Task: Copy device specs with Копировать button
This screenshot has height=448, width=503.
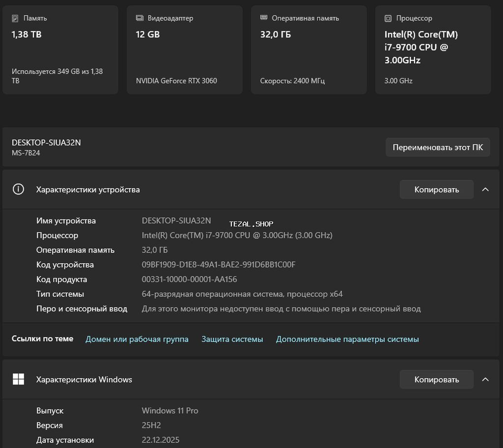Action: click(x=436, y=190)
